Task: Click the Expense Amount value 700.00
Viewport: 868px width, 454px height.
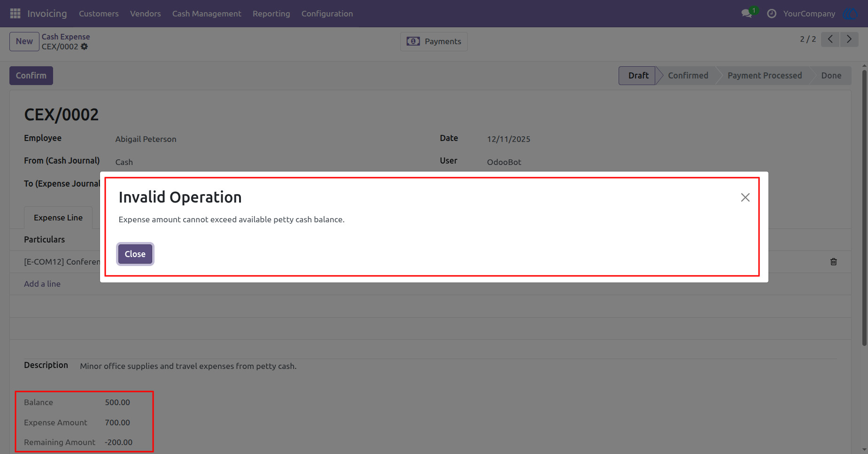Action: click(117, 423)
